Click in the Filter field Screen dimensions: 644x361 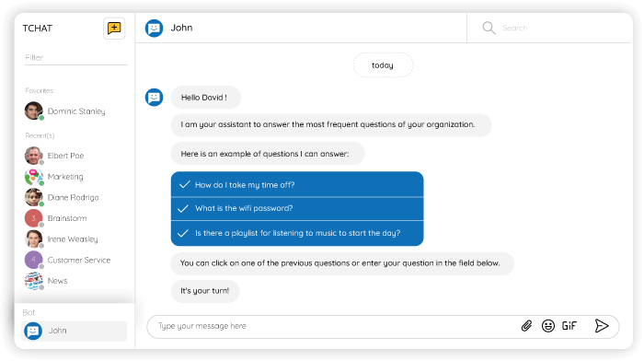pos(75,58)
